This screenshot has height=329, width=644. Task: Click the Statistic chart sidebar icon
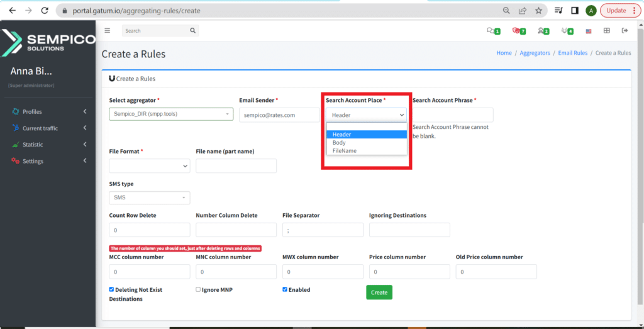[16, 145]
